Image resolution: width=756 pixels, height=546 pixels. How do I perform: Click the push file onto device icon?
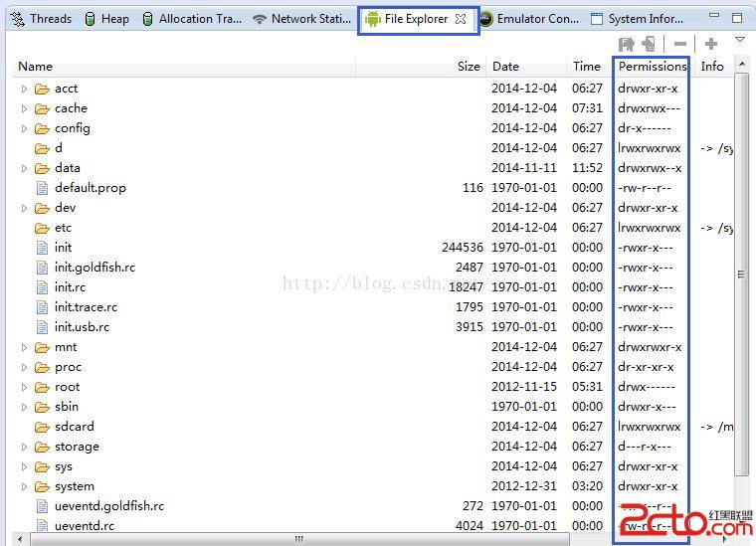[x=649, y=45]
